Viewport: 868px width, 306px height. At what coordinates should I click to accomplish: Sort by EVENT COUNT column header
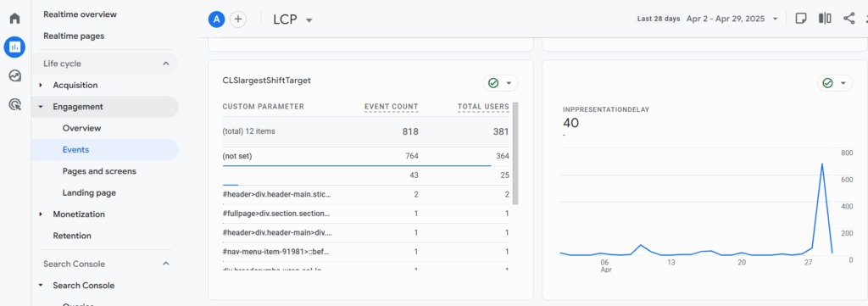[x=392, y=107]
